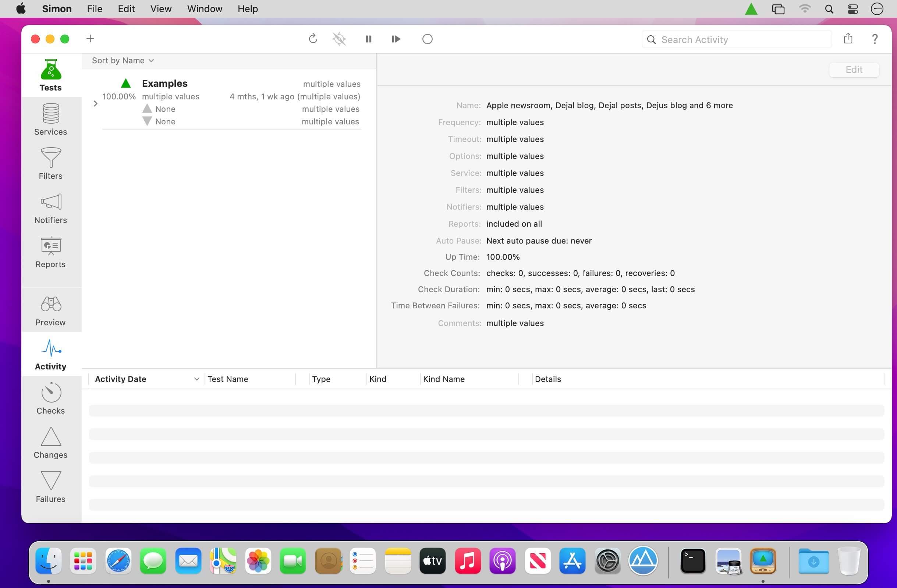
Task: Open the Simon app icon in Dock
Action: 763,560
